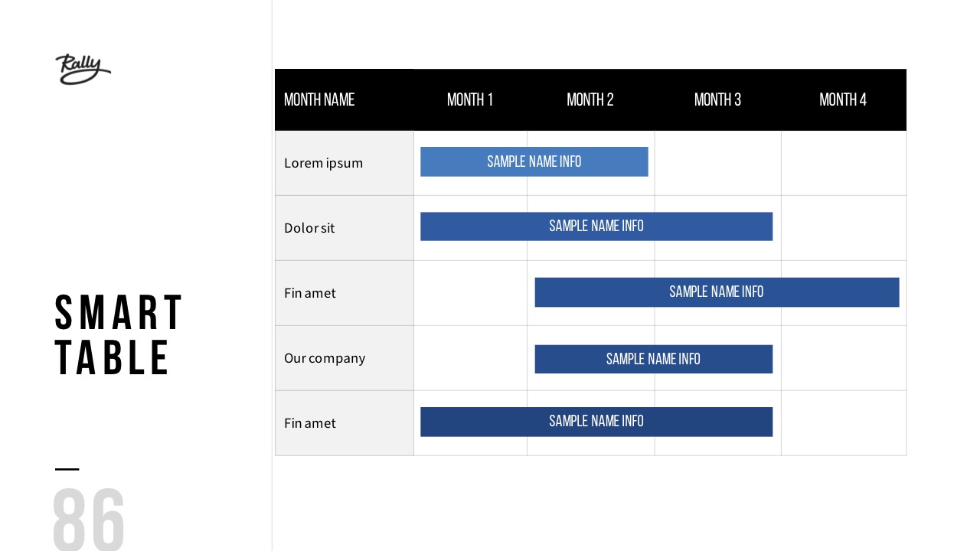This screenshot has height=551, width=980.
Task: Click the MONTH 2 column header
Action: pyautogui.click(x=590, y=99)
